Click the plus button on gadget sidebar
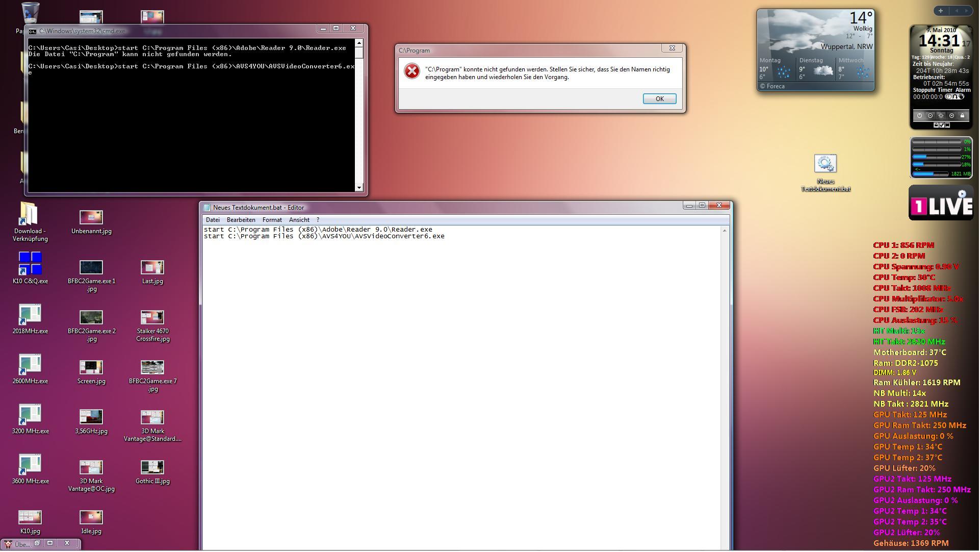 (x=940, y=11)
